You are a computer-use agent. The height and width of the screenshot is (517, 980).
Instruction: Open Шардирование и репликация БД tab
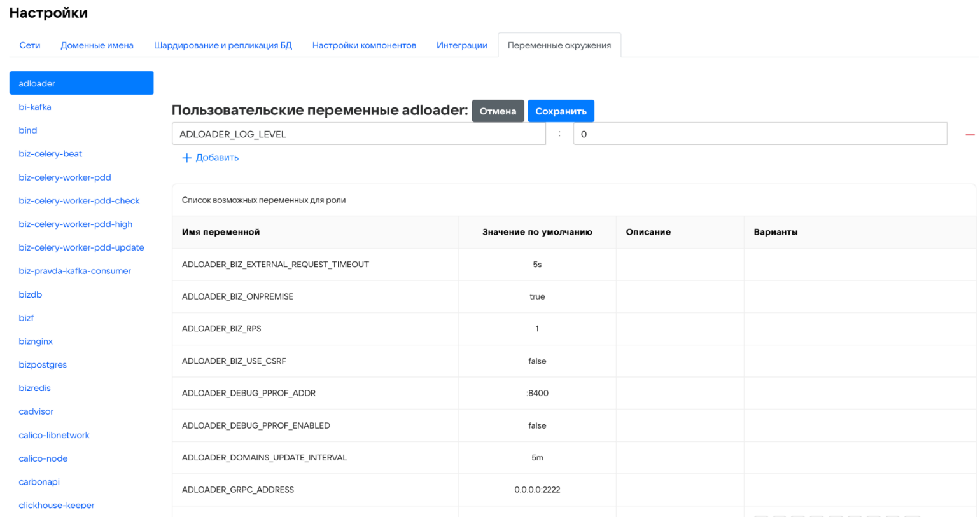(x=223, y=45)
